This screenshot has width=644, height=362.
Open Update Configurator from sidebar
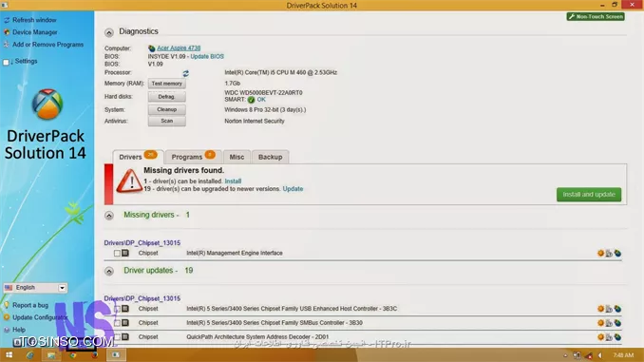pyautogui.click(x=40, y=317)
